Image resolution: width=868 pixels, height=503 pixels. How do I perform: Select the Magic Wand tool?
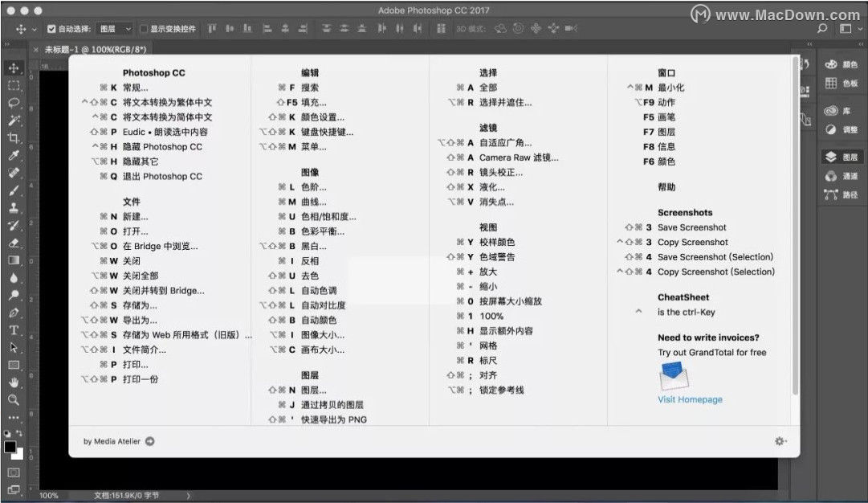(14, 121)
